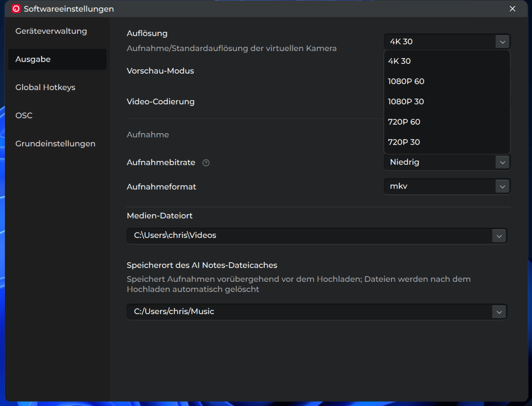532x406 pixels.
Task: Open the Aufnahmebitrate dropdown set to Niedrig
Action: coord(447,162)
